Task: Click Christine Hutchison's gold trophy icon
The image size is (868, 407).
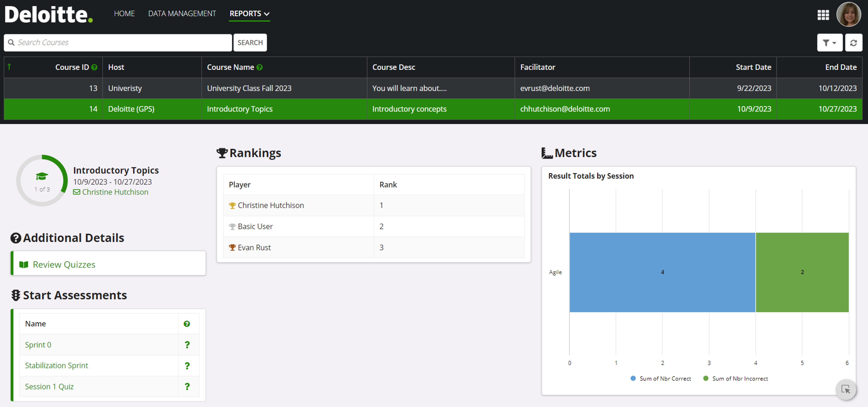Action: [x=232, y=205]
